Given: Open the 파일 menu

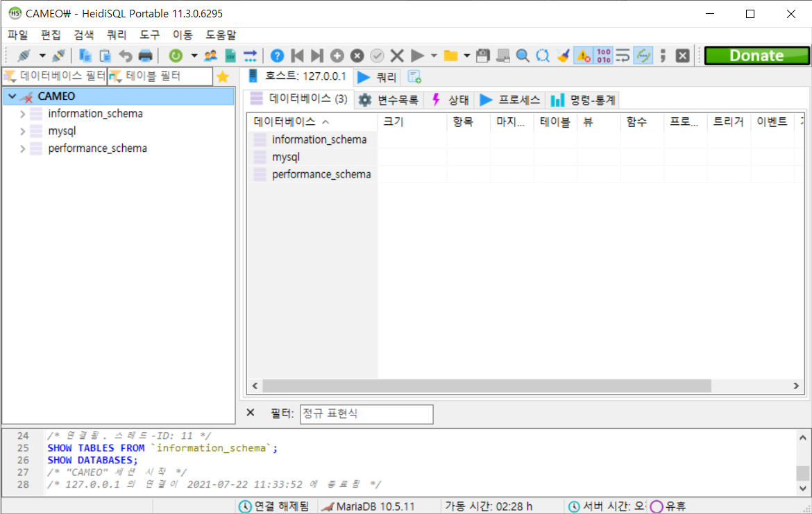Looking at the screenshot, I should coord(17,35).
